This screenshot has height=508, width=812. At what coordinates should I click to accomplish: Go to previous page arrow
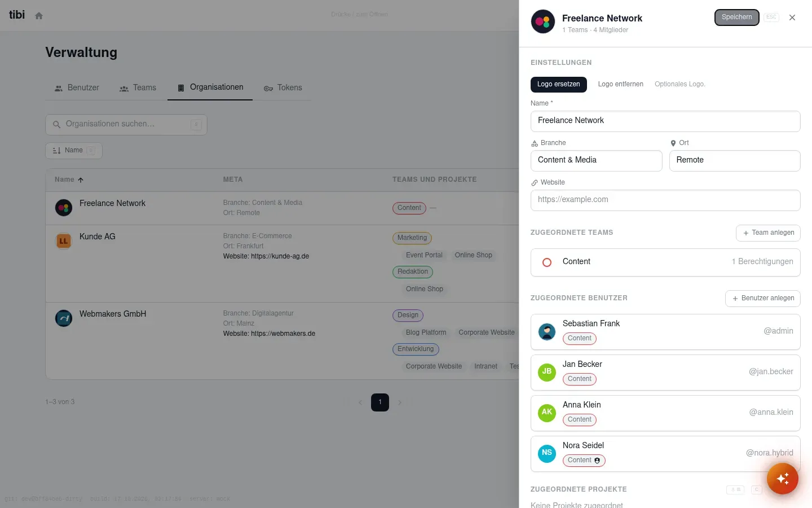coord(360,402)
